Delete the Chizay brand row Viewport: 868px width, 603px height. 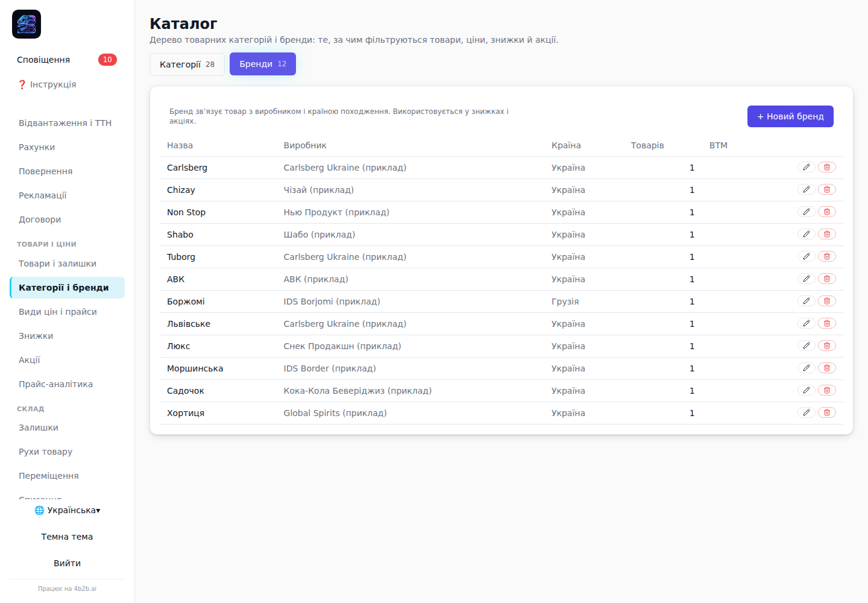pos(827,189)
